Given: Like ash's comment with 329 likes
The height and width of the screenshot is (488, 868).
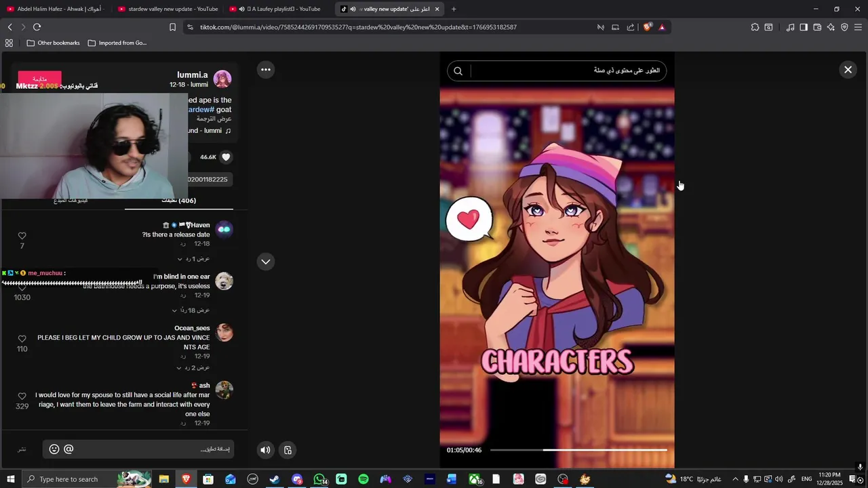Looking at the screenshot, I should [x=22, y=396].
